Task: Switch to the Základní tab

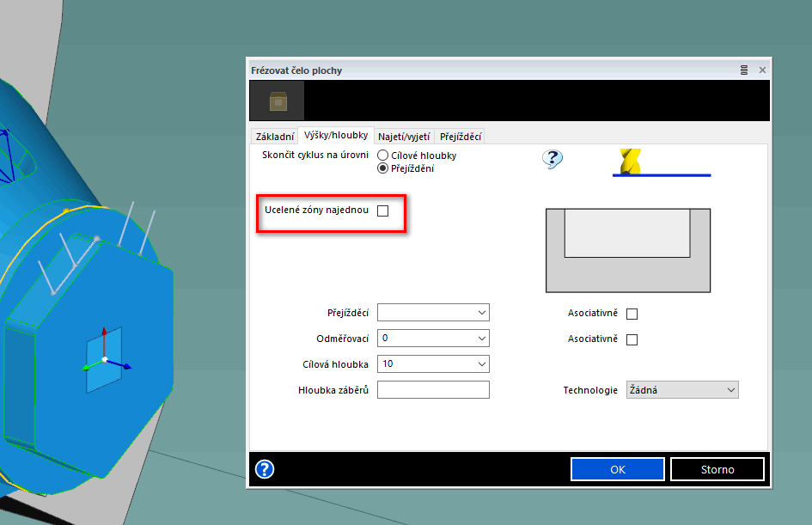Action: point(274,137)
